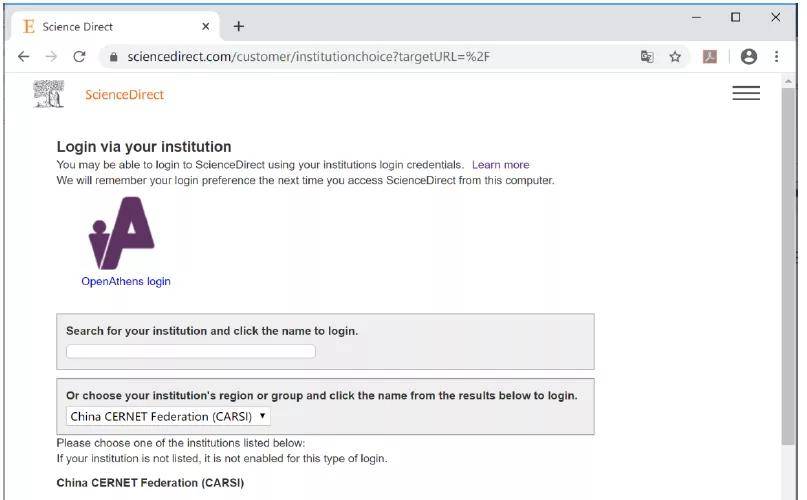This screenshot has width=807, height=500.
Task: Close the browser window
Action: (x=776, y=18)
